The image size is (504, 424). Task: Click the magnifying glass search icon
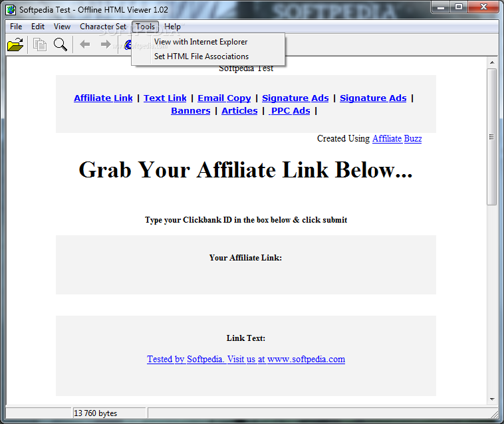[61, 45]
